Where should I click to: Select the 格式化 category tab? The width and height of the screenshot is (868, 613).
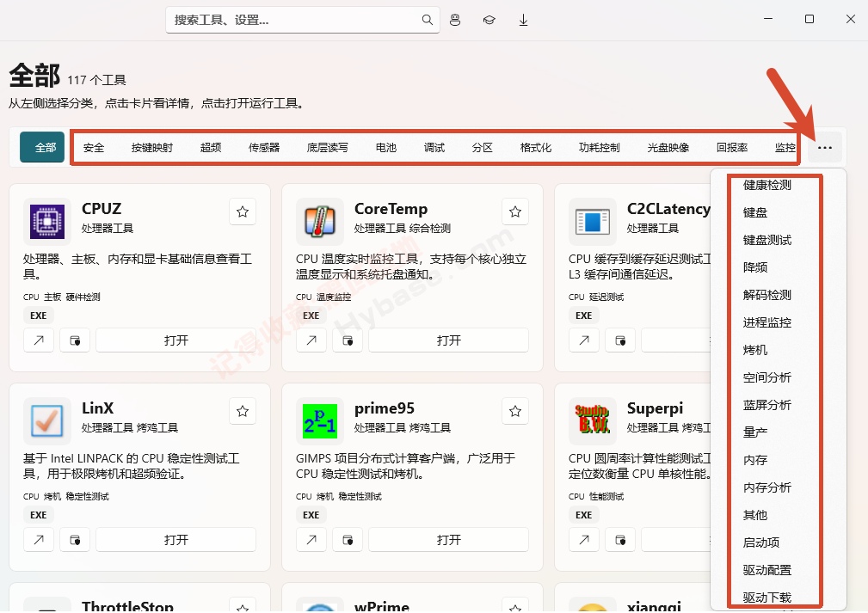(x=536, y=148)
